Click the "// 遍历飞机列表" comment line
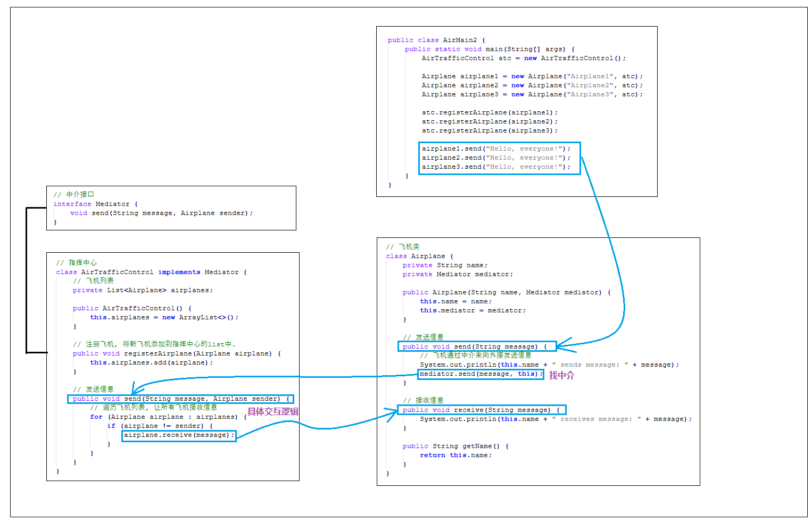Screen dimensions: 812x521 [x=154, y=408]
